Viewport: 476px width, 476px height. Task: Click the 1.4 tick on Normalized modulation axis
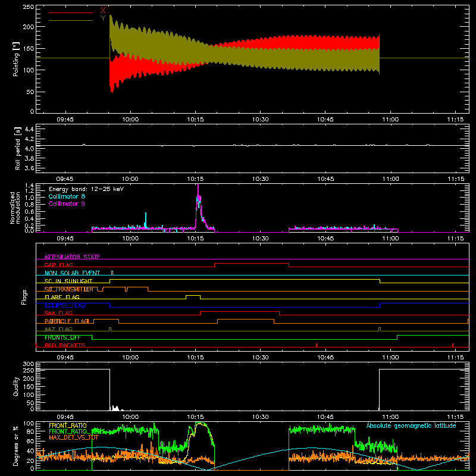[29, 186]
